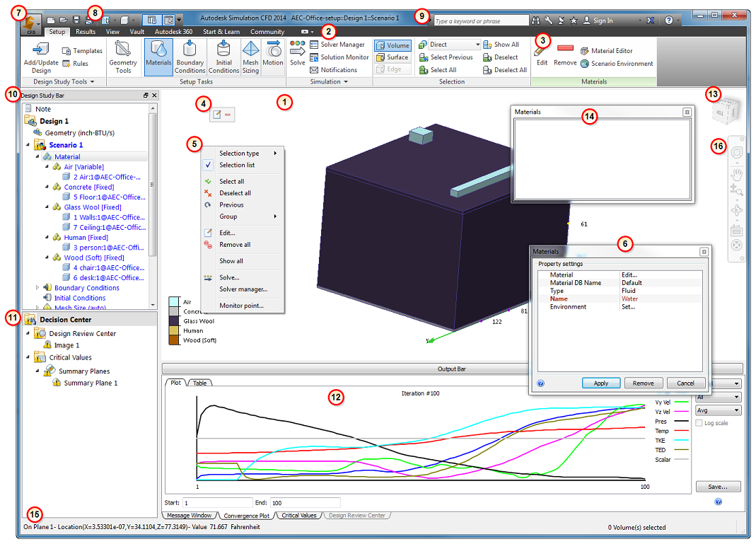
Task: Click the Air color swatch in legend
Action: pyautogui.click(x=173, y=302)
